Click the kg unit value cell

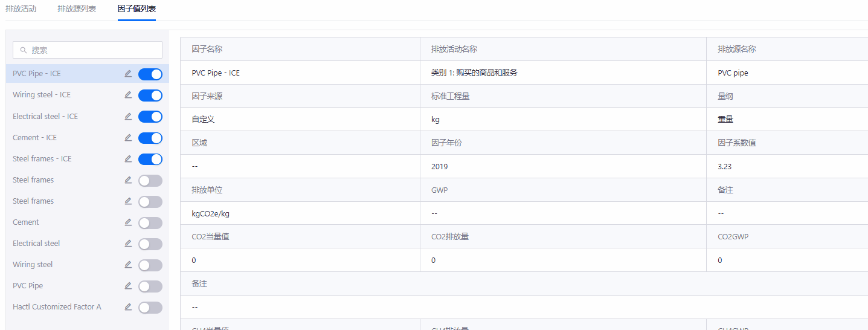tap(564, 120)
